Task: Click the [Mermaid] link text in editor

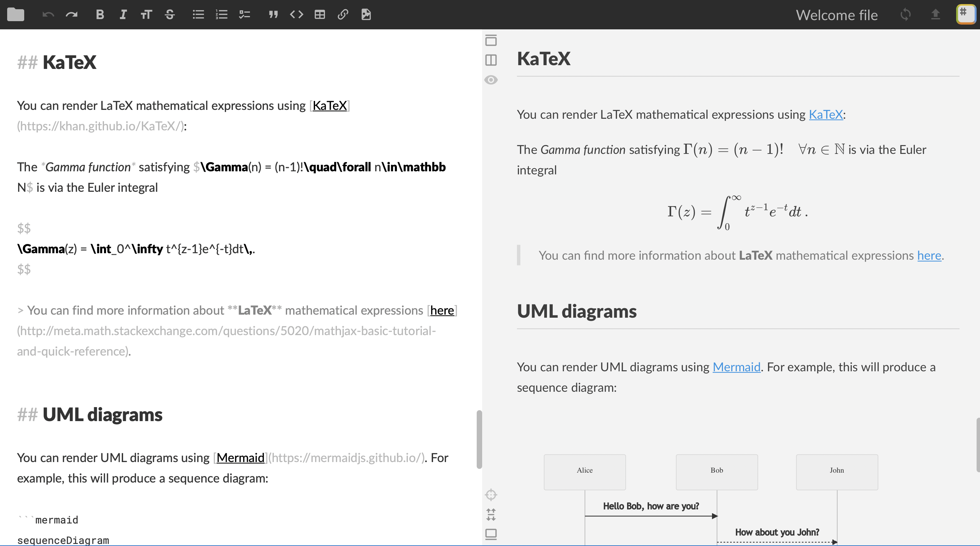Action: click(240, 458)
